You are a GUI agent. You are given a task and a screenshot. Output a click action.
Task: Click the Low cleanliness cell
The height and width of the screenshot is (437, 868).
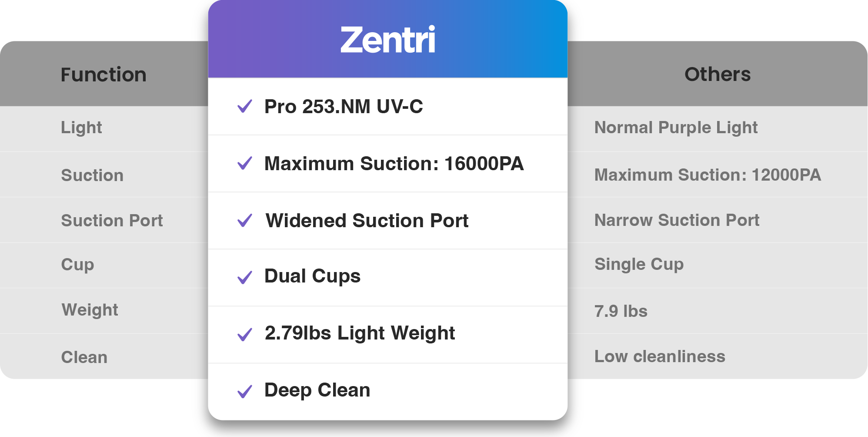[660, 356]
